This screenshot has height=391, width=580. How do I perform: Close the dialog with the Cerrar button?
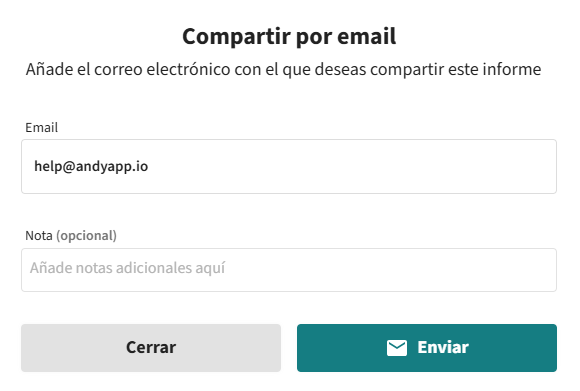(151, 348)
